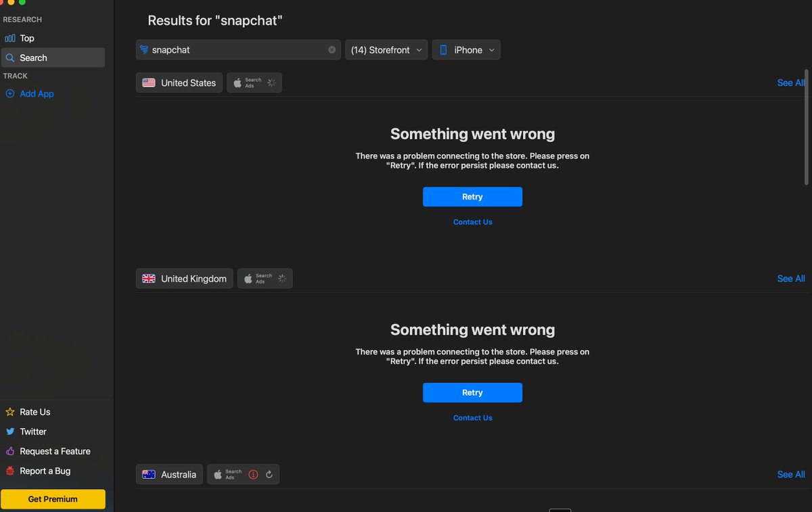Click the Australia storefront button
Image resolution: width=812 pixels, height=512 pixels.
click(169, 474)
